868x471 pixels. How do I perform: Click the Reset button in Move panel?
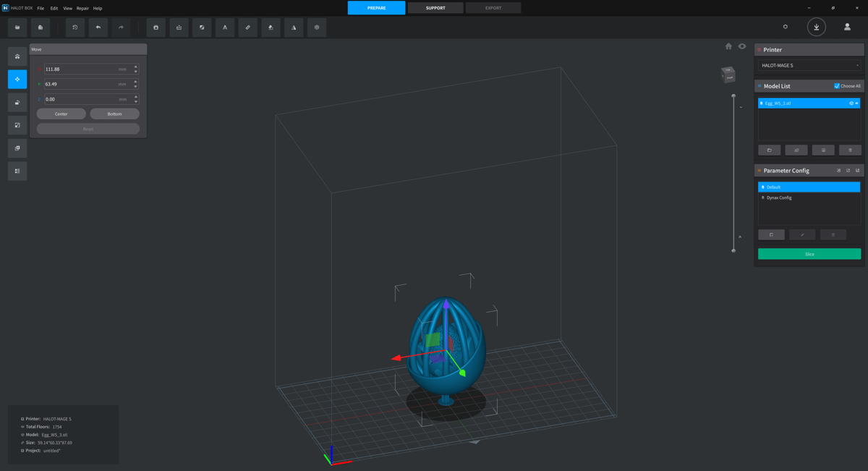(x=88, y=129)
